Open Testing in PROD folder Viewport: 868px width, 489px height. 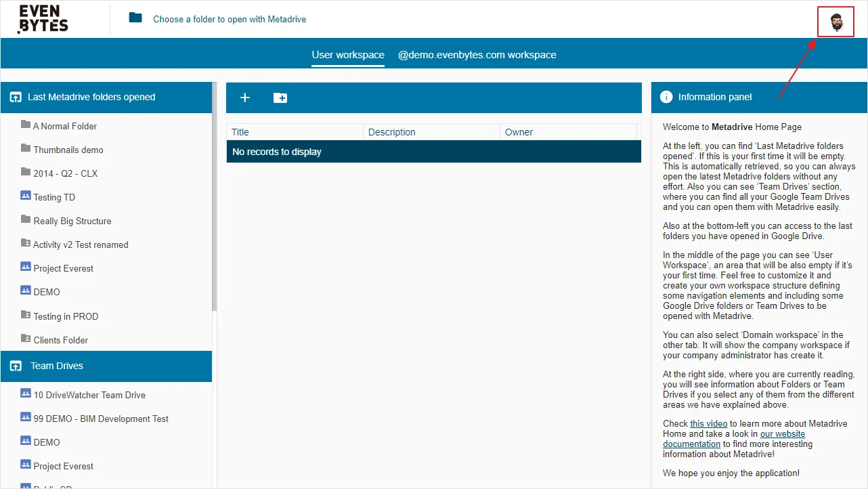point(66,316)
